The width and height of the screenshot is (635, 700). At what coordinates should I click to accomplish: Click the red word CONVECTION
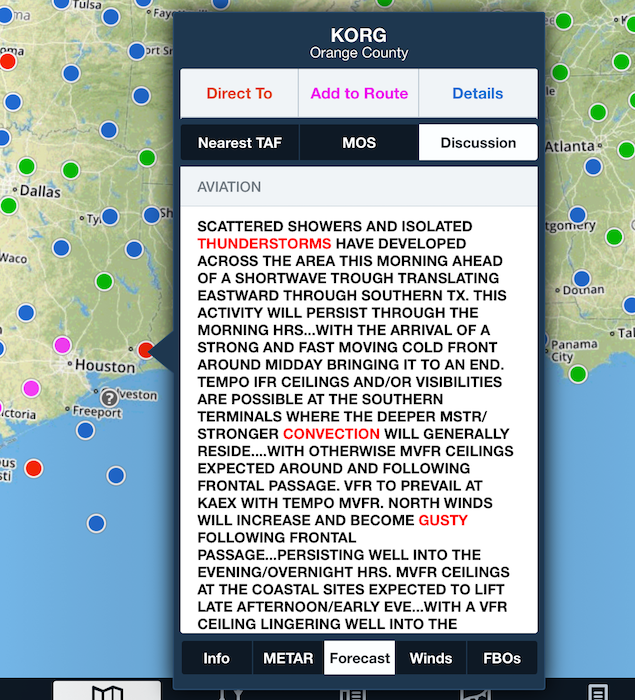point(331,434)
